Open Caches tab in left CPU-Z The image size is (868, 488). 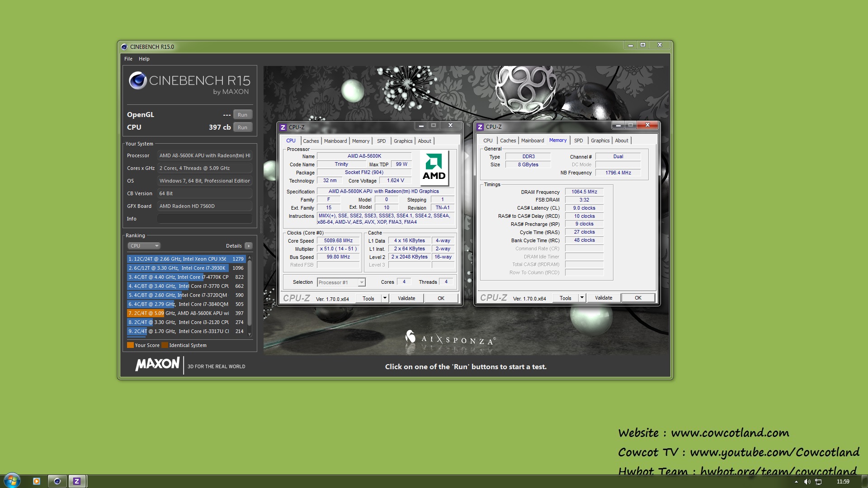click(311, 141)
